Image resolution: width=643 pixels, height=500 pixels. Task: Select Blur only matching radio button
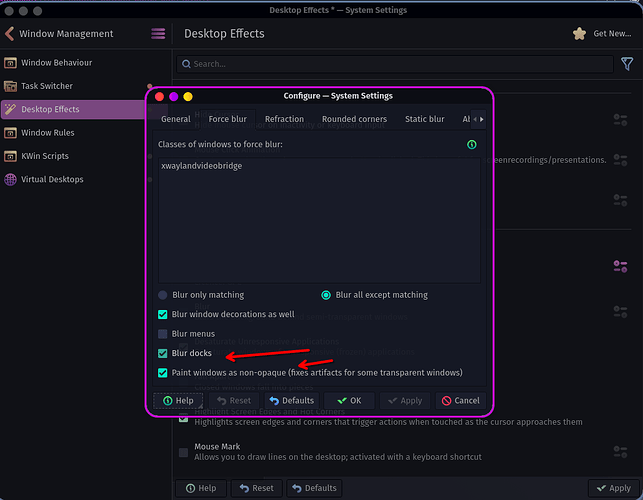(x=163, y=295)
